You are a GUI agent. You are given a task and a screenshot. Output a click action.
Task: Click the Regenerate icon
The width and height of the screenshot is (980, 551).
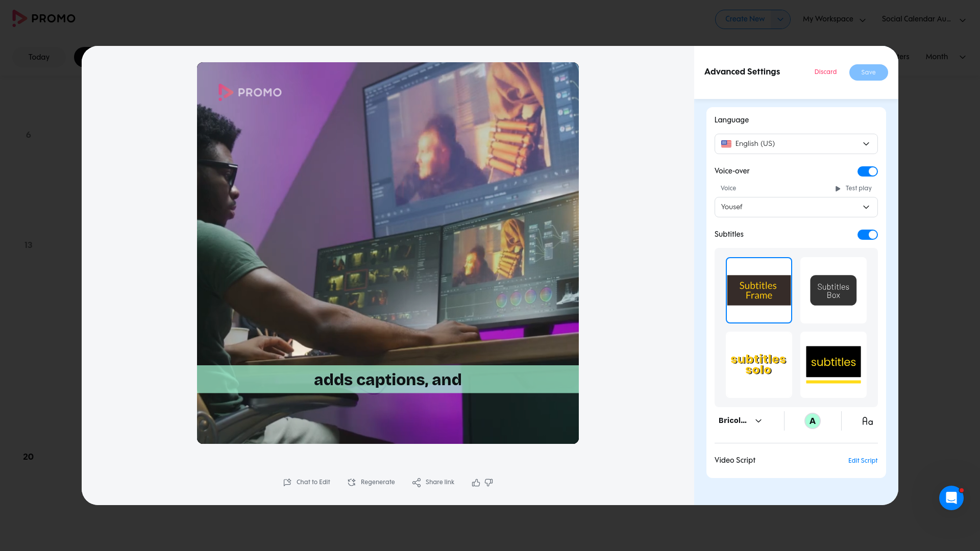tap(352, 483)
